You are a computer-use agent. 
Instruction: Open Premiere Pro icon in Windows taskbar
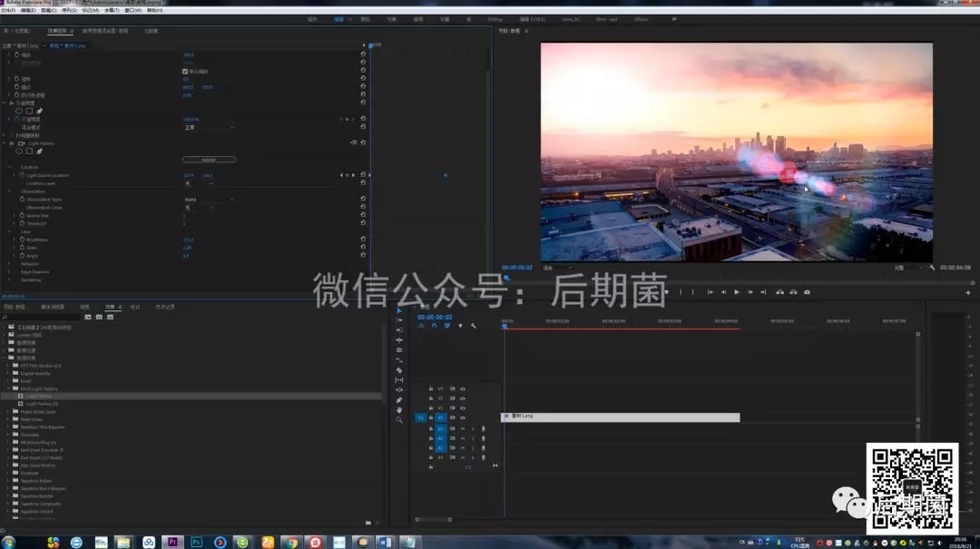pos(172,542)
